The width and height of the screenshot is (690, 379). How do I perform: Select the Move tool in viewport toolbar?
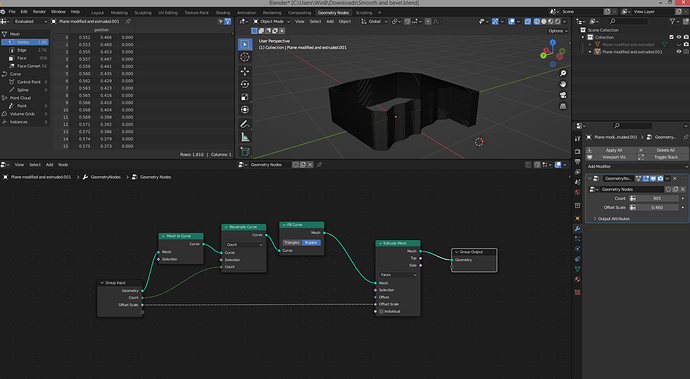tap(245, 71)
